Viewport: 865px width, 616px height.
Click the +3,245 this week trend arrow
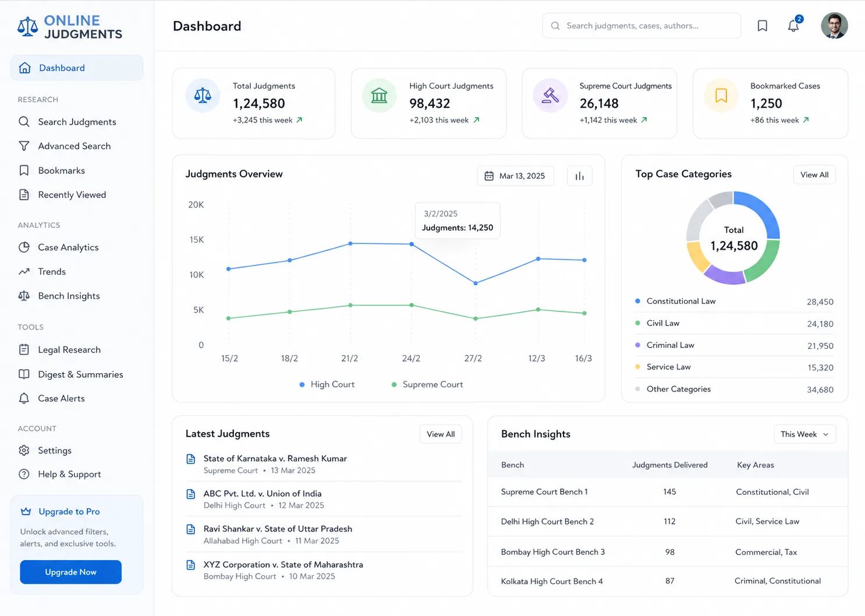[299, 120]
